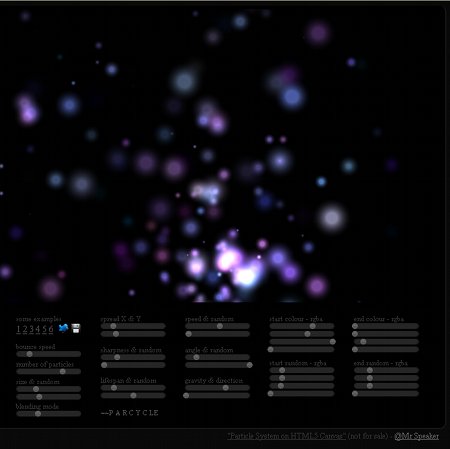Click the PARCYCLE title text
This screenshot has height=449, width=450.
click(130, 413)
